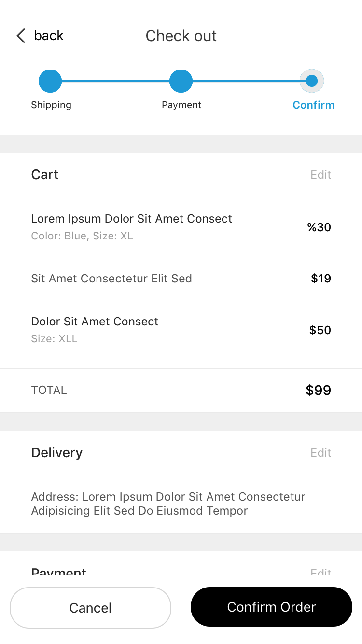Click the back text link
Screen dimensions: 362x644
(x=49, y=36)
